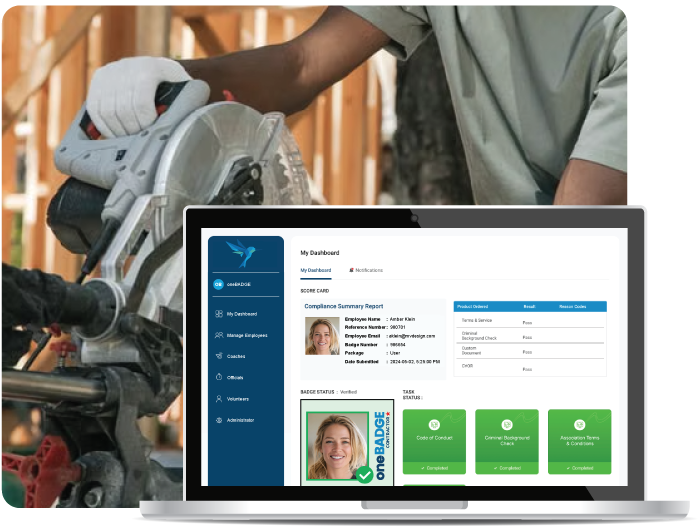
Task: Click the green verified checkmark on badge
Action: 365,475
